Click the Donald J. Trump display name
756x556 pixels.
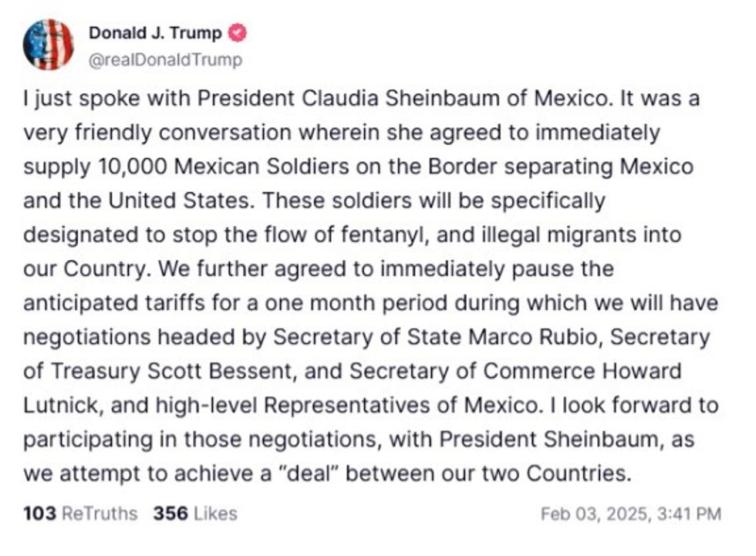click(x=155, y=33)
